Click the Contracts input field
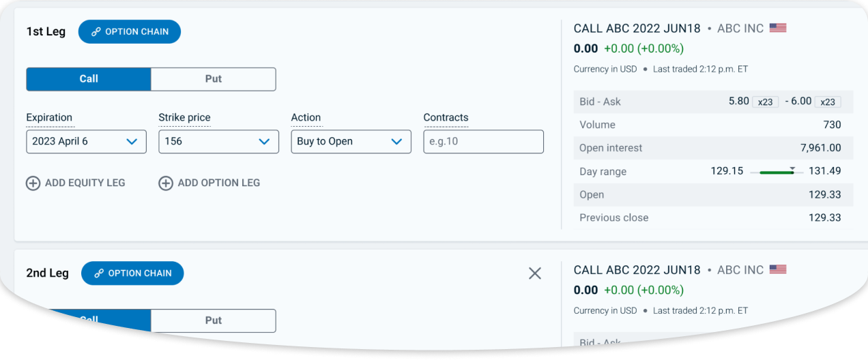Viewport: 868px width, 360px height. pos(483,142)
